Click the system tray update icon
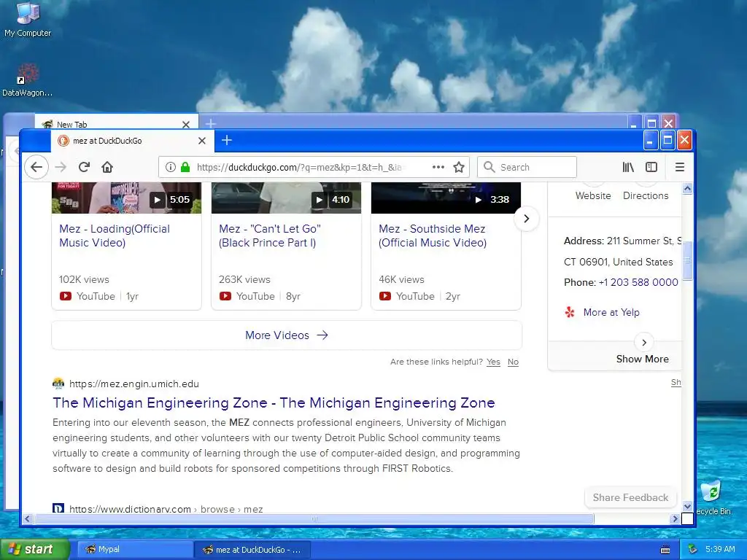The image size is (747, 560). (x=693, y=550)
